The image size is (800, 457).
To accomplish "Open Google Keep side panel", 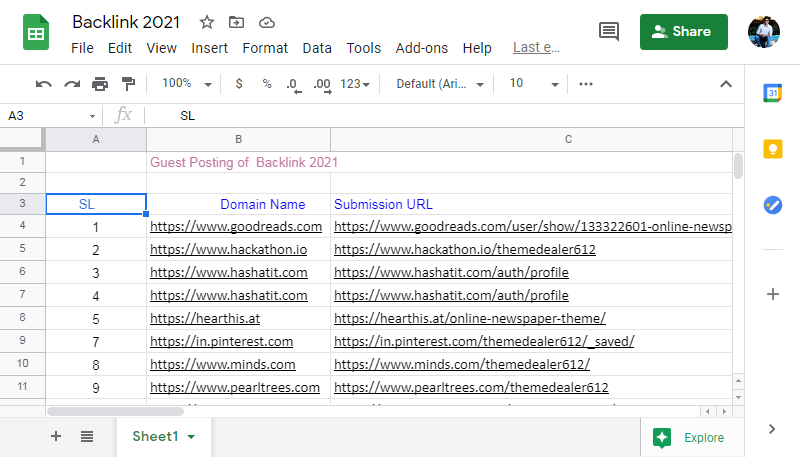I will (772, 149).
